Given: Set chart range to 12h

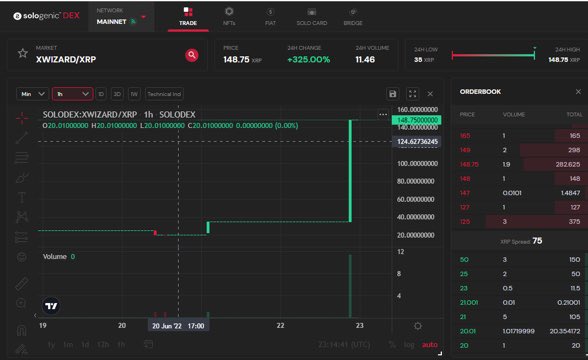Looking at the screenshot, I should 103,344.
